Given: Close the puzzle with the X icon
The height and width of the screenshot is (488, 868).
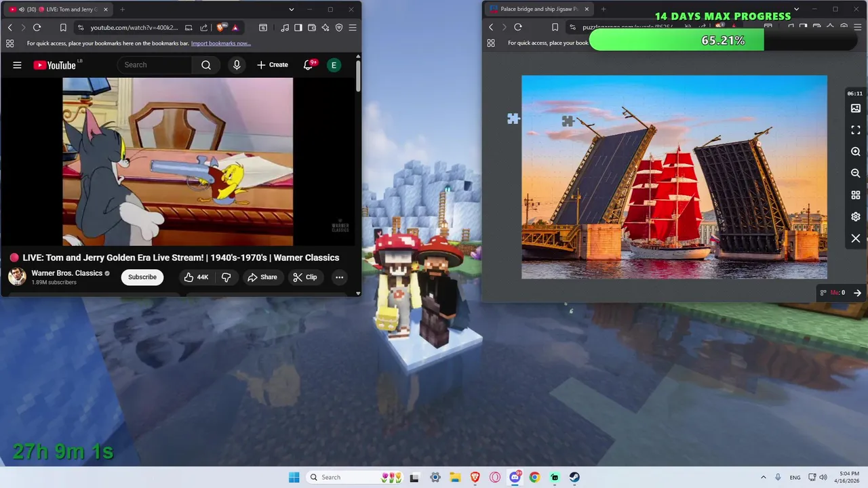Looking at the screenshot, I should click(856, 239).
